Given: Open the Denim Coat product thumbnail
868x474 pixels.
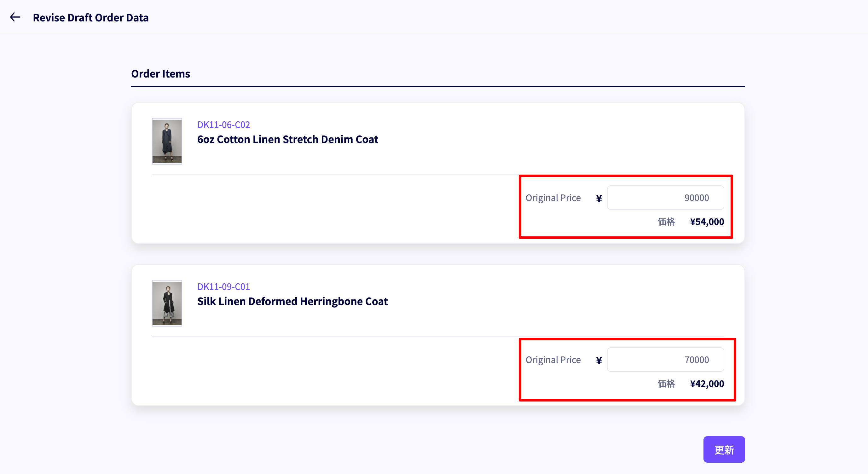Looking at the screenshot, I should pyautogui.click(x=167, y=141).
